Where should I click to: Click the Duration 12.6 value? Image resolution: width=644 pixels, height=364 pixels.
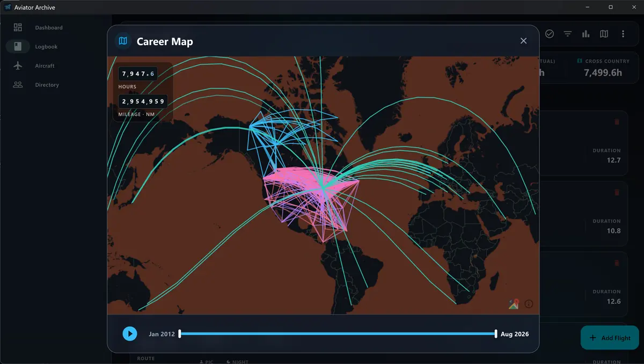click(x=613, y=301)
